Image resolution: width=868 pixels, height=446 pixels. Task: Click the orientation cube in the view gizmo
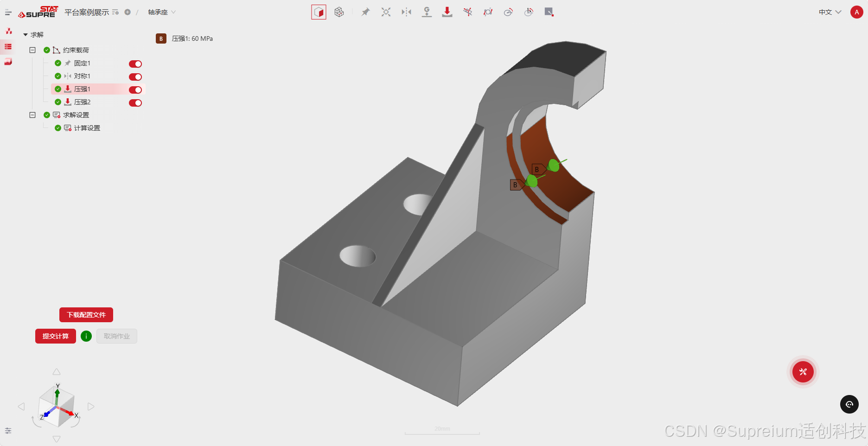pyautogui.click(x=57, y=407)
